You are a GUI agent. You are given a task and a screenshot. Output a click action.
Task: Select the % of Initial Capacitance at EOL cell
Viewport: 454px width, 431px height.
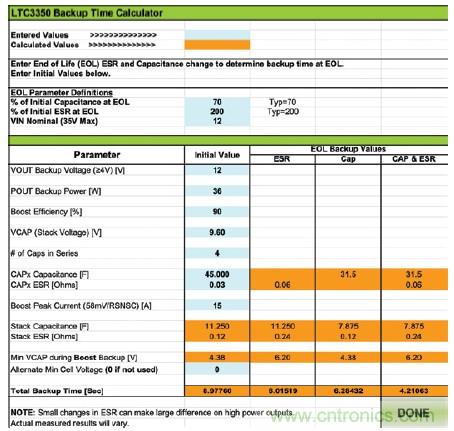point(217,102)
